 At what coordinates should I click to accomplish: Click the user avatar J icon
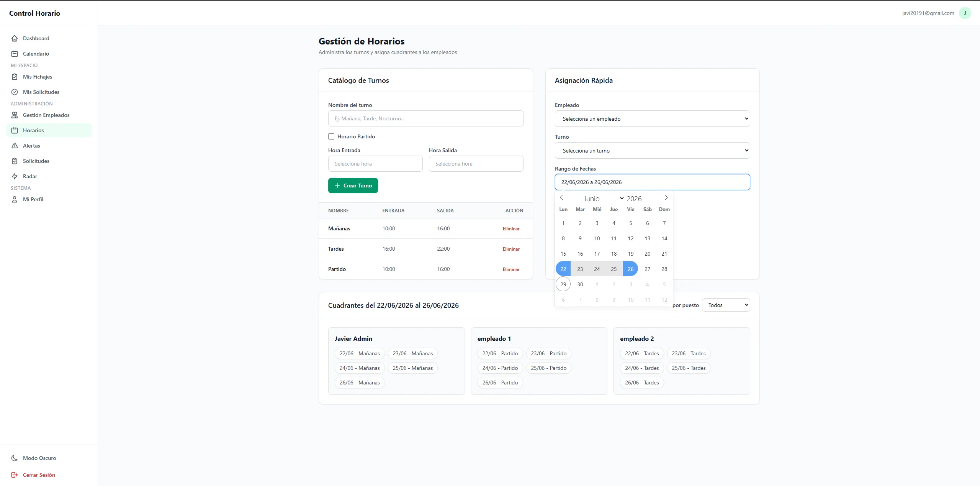click(x=965, y=13)
